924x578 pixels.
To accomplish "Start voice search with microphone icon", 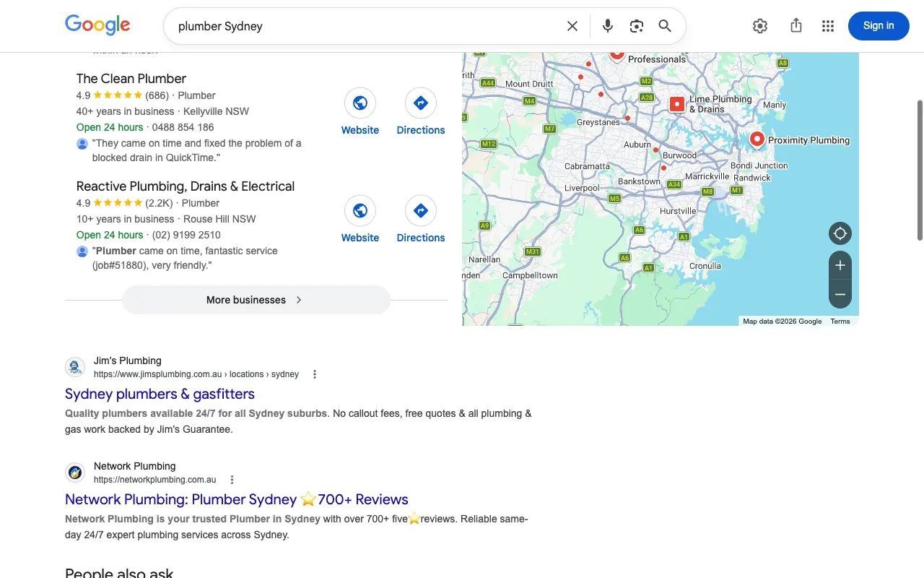I will pyautogui.click(x=608, y=26).
